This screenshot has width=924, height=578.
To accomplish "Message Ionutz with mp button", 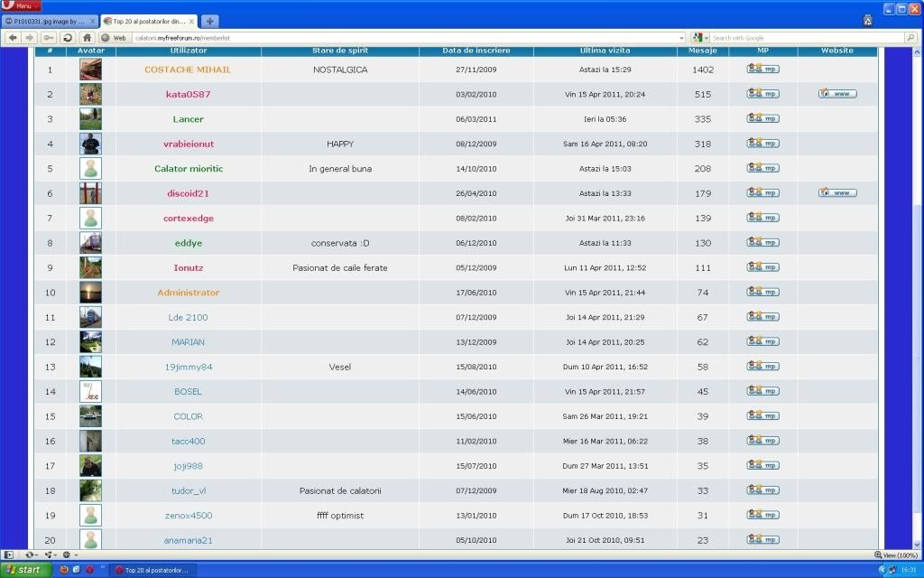I will tap(763, 267).
